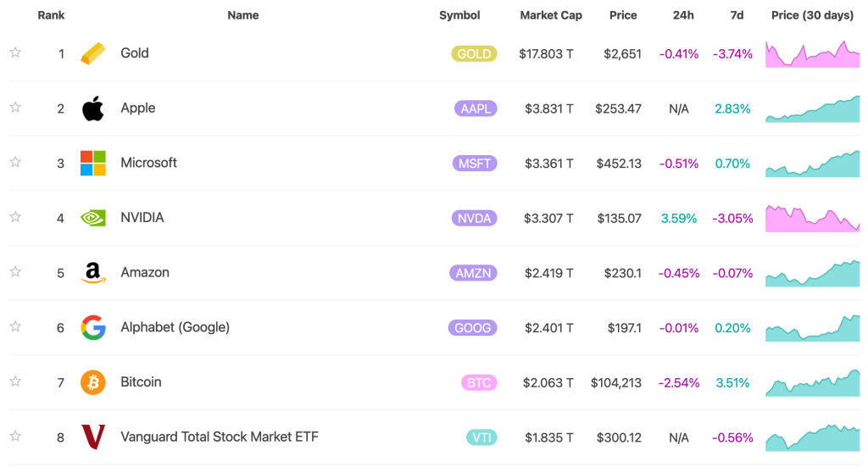The height and width of the screenshot is (473, 868).
Task: Sort table by Market Cap column
Action: [x=550, y=15]
